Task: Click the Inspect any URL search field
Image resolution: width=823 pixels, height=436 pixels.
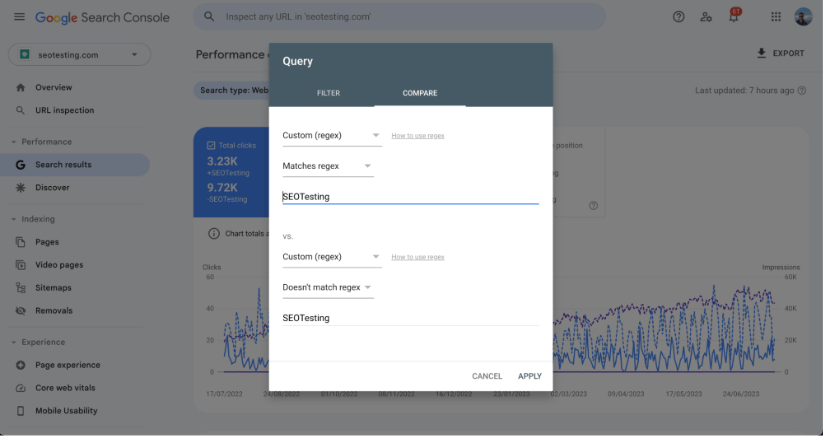Action: 399,17
